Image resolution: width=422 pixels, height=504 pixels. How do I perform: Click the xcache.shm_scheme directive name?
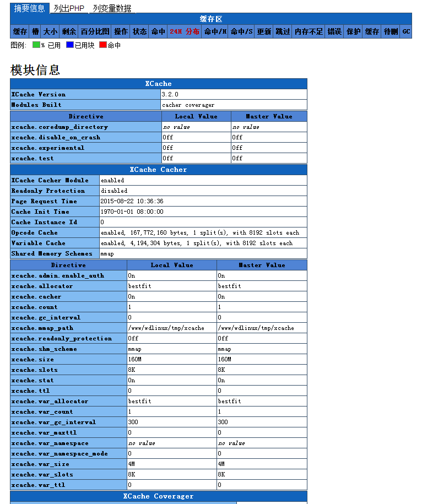pyautogui.click(x=44, y=349)
